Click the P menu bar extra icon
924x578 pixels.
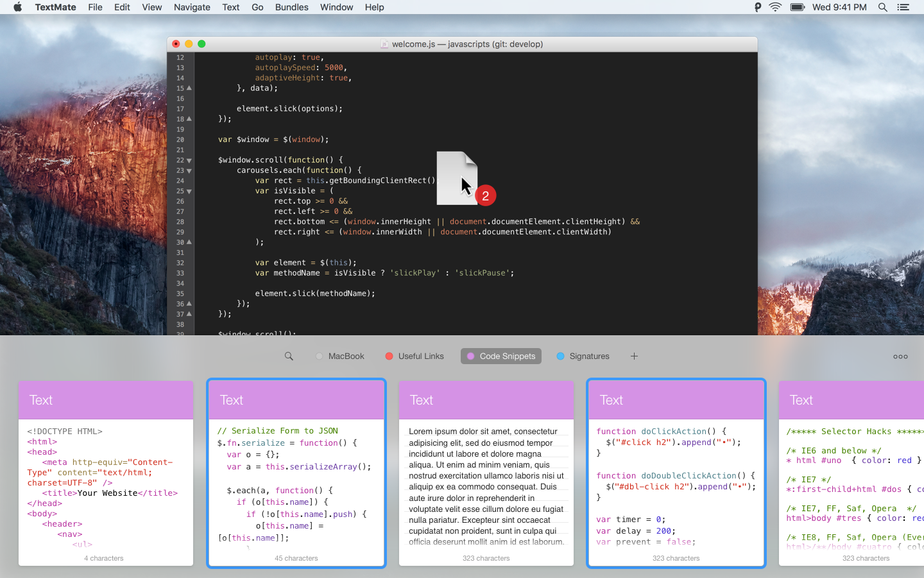coord(758,7)
